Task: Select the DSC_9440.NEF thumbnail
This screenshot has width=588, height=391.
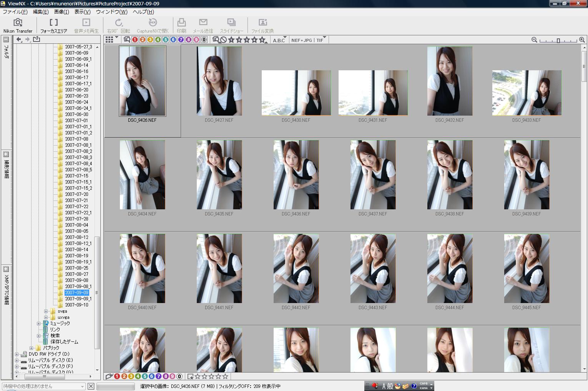Action: coord(142,268)
